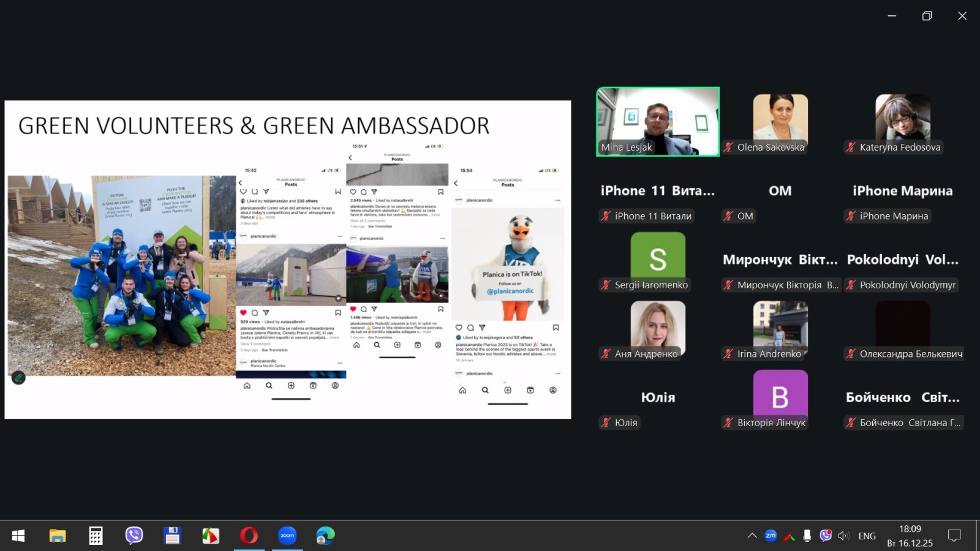Select Miha Lesjak's active speaker video tile
This screenshot has height=551, width=980.
point(658,121)
